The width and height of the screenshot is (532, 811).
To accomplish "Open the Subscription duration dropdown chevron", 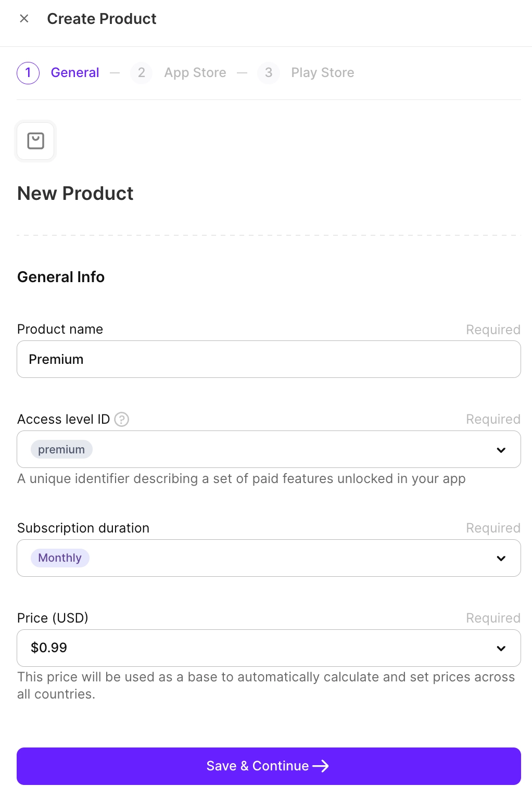I will pyautogui.click(x=501, y=558).
